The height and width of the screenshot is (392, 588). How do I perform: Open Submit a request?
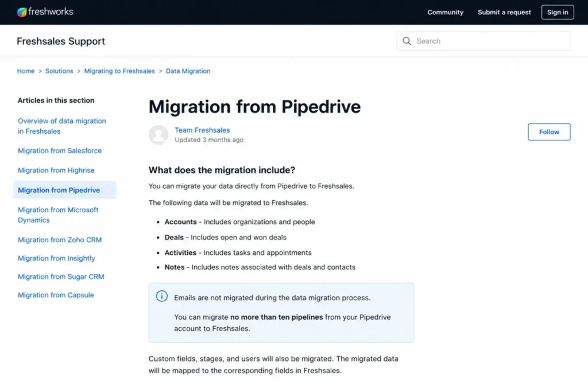point(504,12)
